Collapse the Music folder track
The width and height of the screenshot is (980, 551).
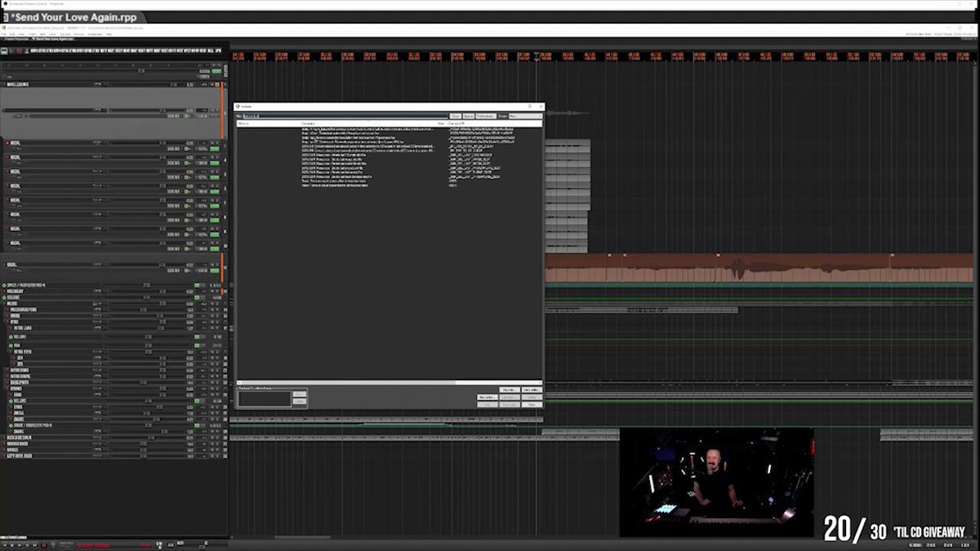(3, 304)
